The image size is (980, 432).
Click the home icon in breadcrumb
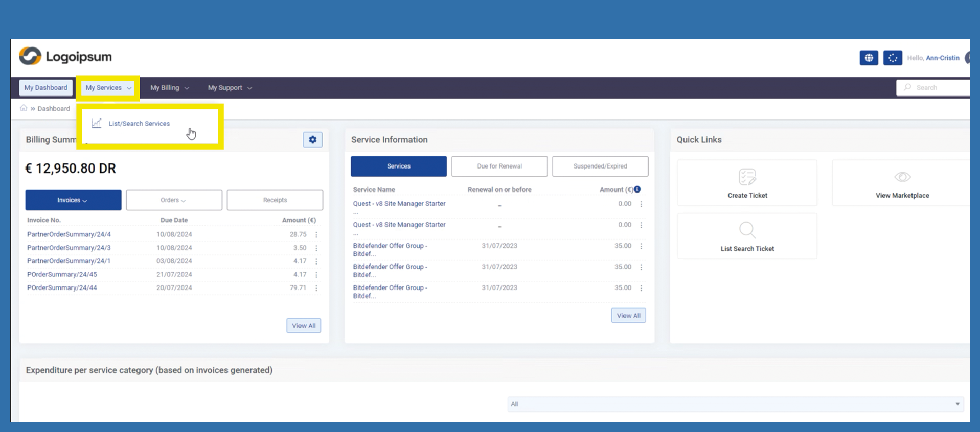click(24, 108)
